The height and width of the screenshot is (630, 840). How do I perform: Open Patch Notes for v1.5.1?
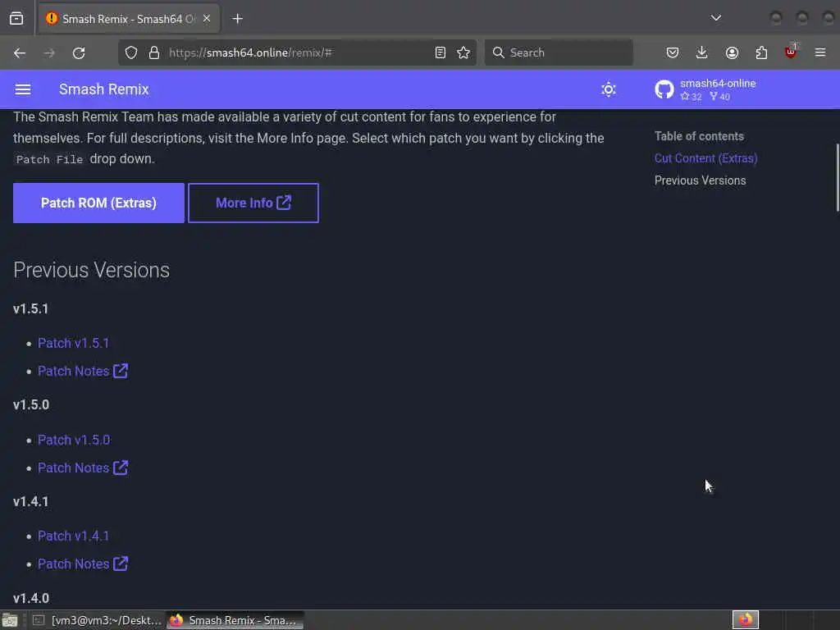pos(83,372)
